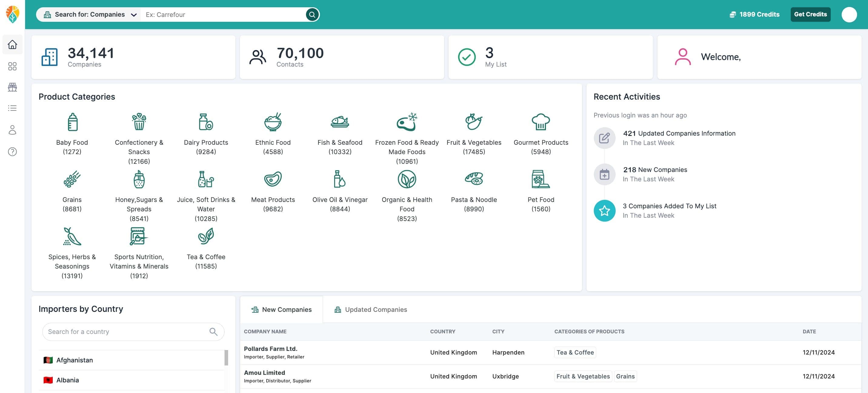Click the COMPANY NAME column header

[x=265, y=332]
